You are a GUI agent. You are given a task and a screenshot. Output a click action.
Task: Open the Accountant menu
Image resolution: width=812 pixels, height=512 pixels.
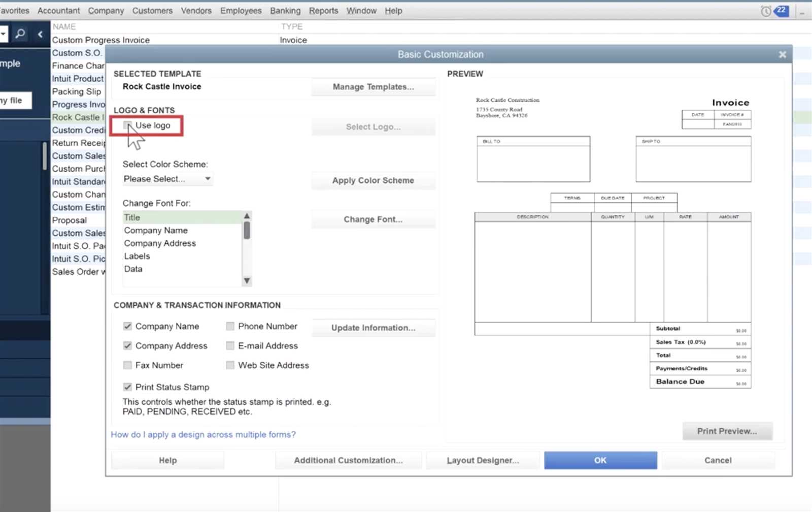click(x=58, y=11)
